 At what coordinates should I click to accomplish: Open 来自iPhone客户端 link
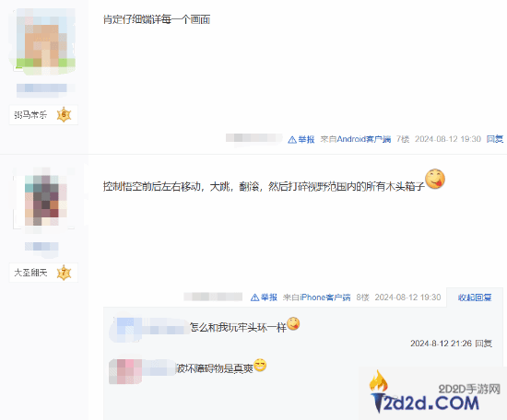[x=316, y=297]
